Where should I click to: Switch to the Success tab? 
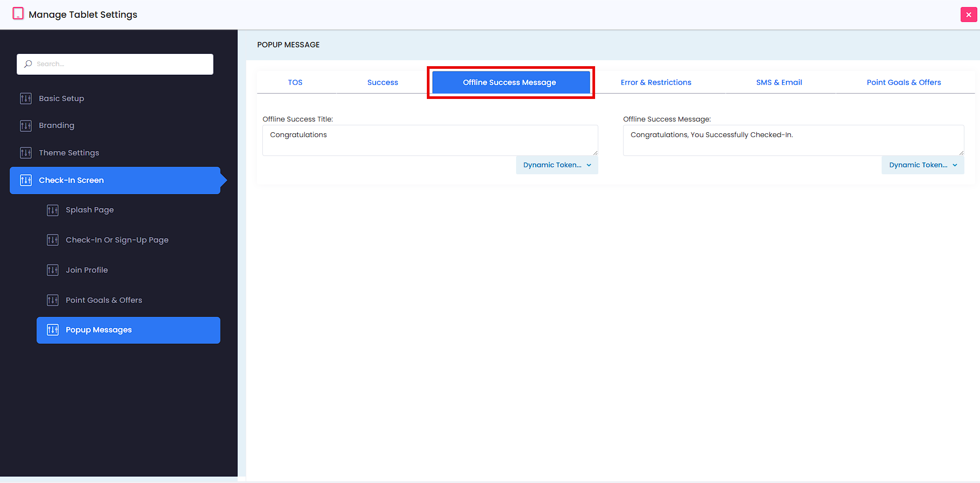click(383, 82)
